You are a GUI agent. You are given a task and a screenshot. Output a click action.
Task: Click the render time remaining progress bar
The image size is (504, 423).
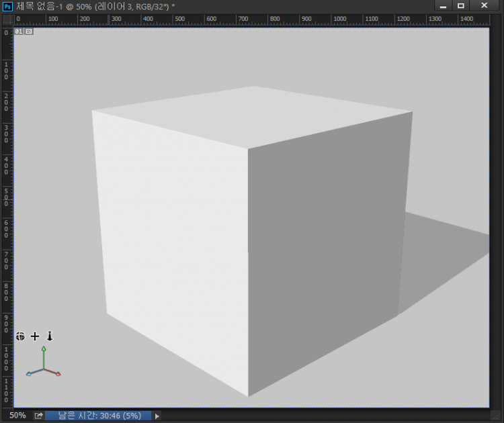99,416
